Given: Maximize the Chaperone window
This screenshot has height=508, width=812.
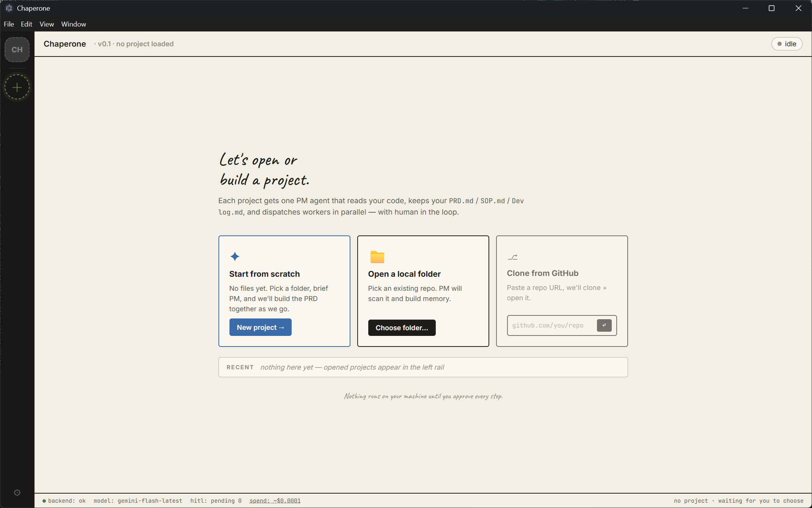Looking at the screenshot, I should pos(771,8).
